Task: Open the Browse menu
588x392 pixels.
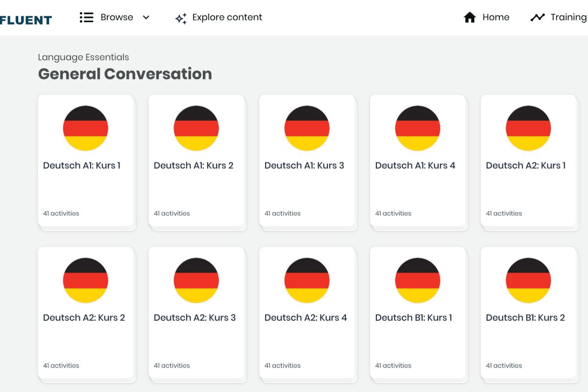Action: click(117, 17)
